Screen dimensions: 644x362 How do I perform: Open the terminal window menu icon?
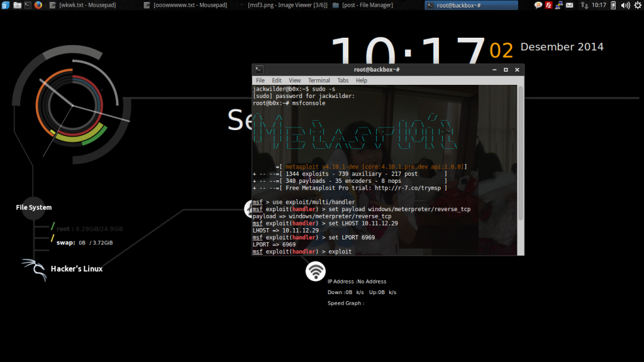(x=258, y=69)
